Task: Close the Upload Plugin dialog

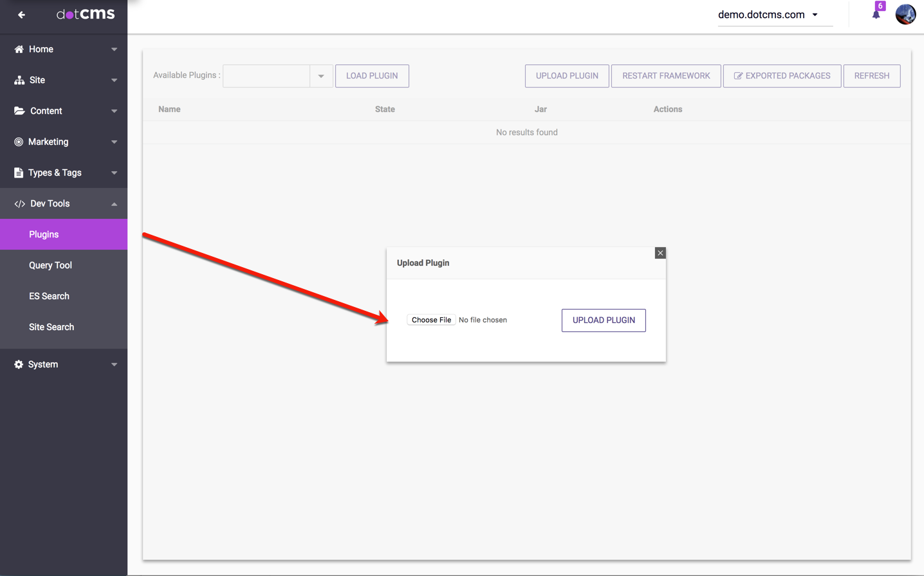Action: [660, 253]
